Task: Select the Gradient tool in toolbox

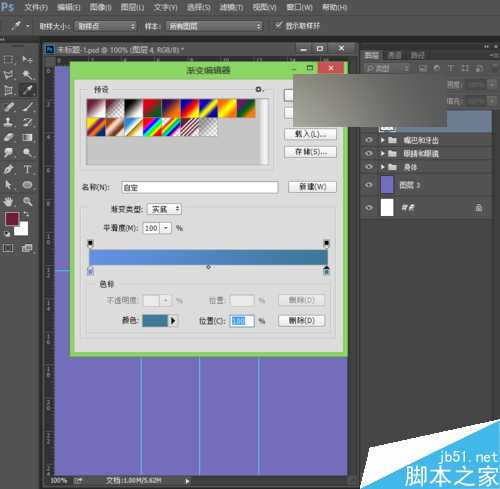Action: pyautogui.click(x=27, y=137)
